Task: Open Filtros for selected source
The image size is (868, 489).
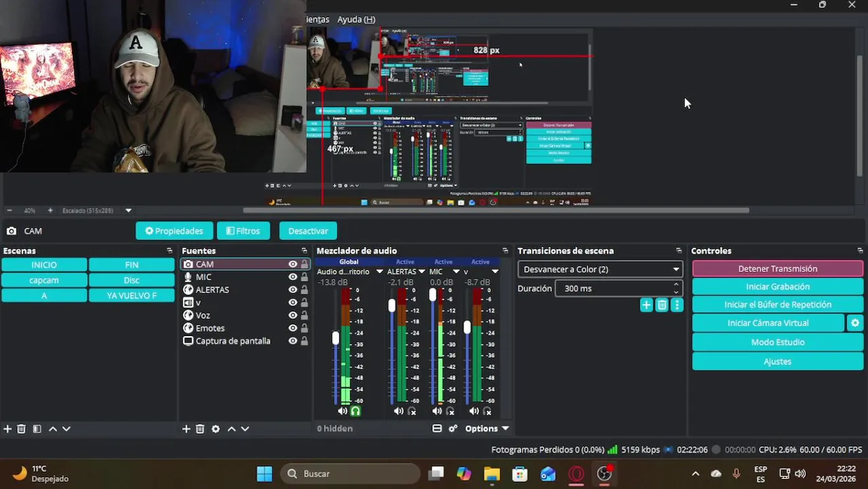Action: (242, 231)
